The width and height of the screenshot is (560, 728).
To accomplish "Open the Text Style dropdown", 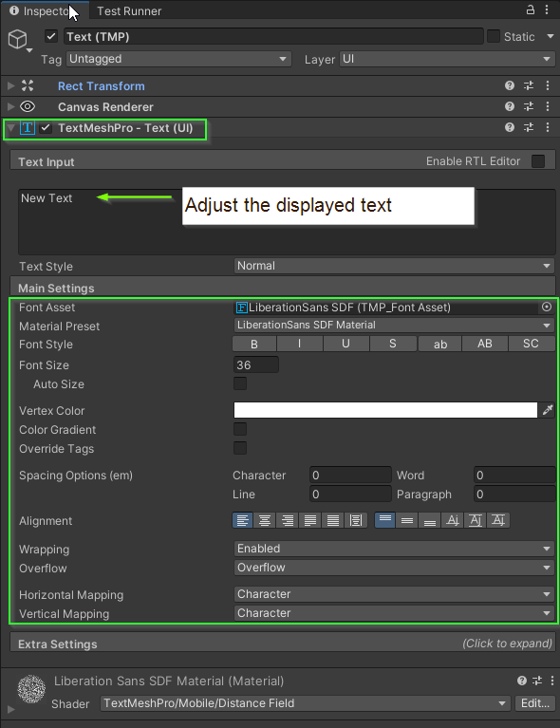I will click(x=394, y=266).
